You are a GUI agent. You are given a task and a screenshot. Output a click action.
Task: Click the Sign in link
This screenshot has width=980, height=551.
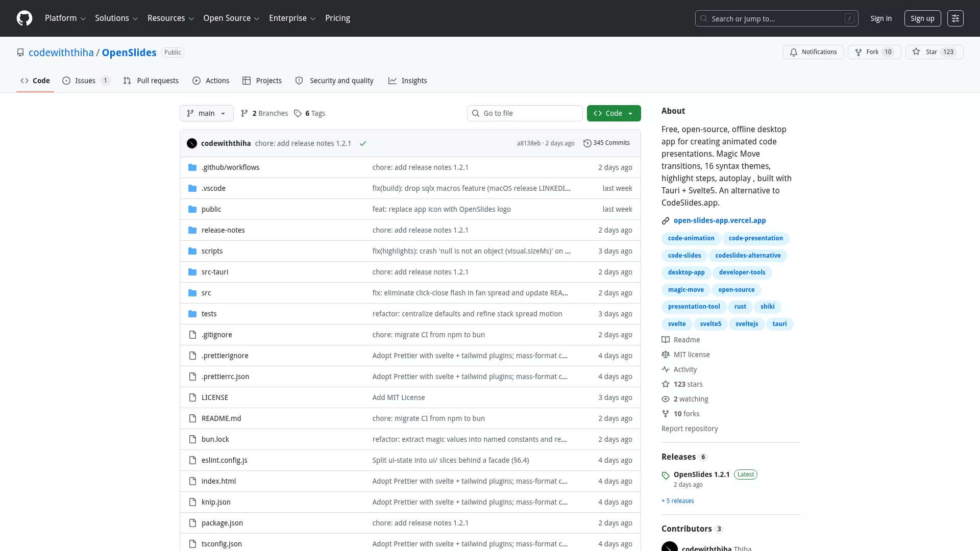(x=881, y=18)
